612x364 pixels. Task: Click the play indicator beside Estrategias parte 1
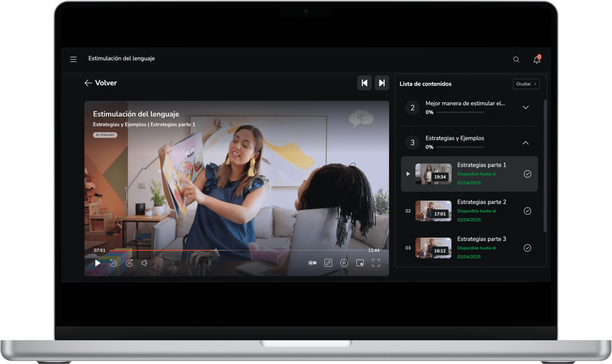pos(408,174)
